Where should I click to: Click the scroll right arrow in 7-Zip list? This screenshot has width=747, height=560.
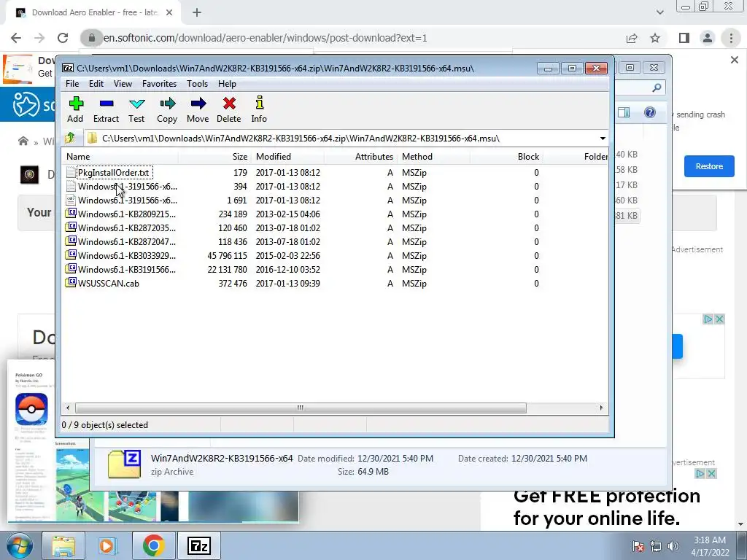601,408
